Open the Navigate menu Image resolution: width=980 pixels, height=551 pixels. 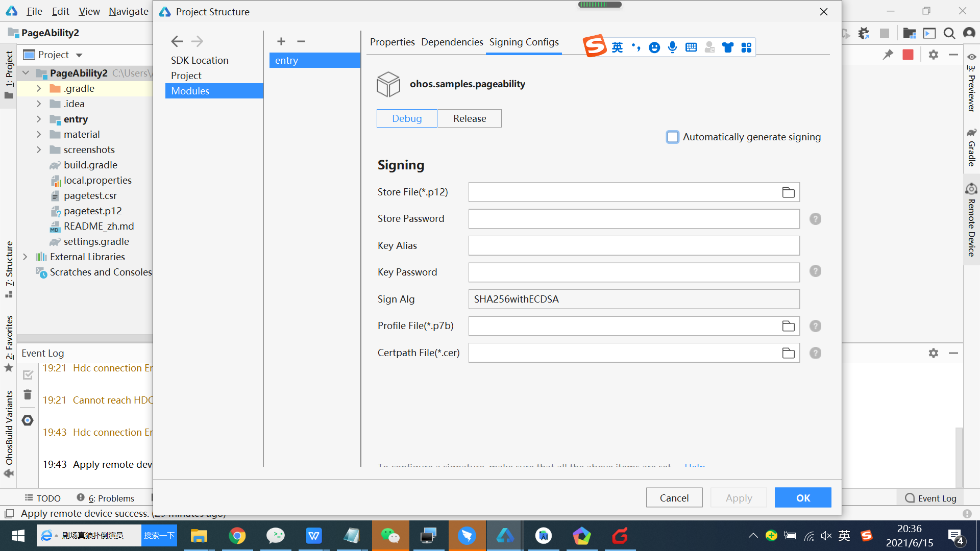[x=128, y=11]
